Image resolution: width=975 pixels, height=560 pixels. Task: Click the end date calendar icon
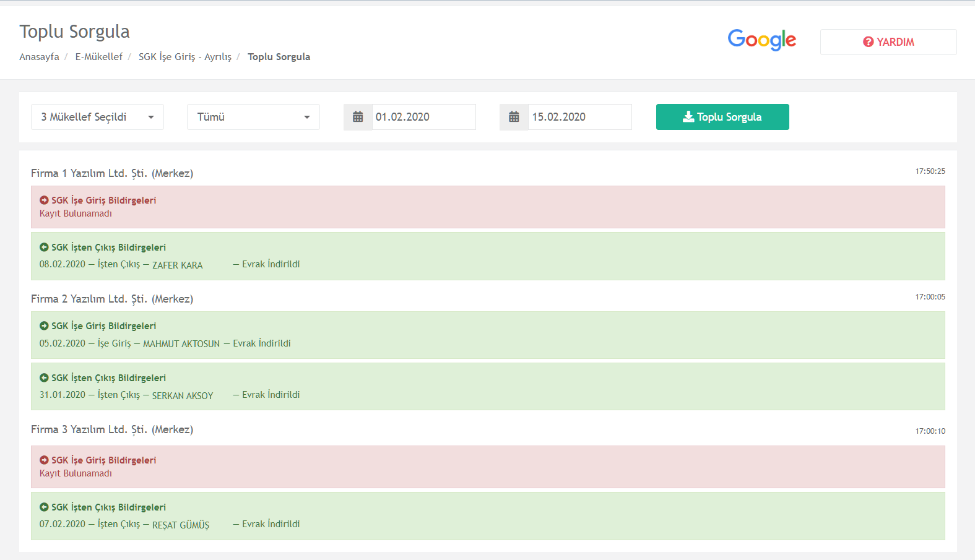(x=514, y=117)
